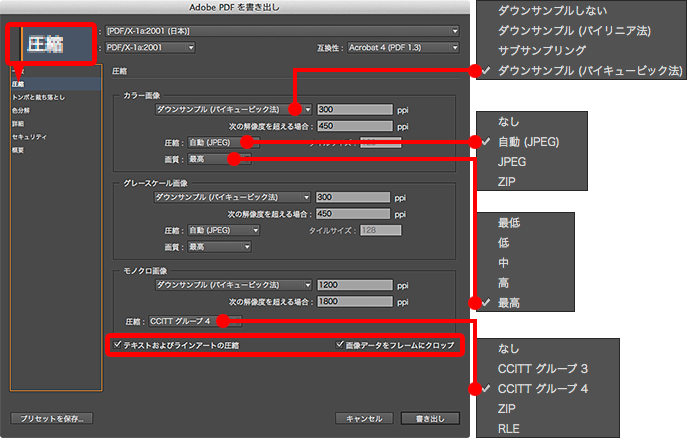The image size is (687, 438).
Task: Open the 互換性 Acrobat 4 (PDF 1.3) dropdown
Action: 403,47
